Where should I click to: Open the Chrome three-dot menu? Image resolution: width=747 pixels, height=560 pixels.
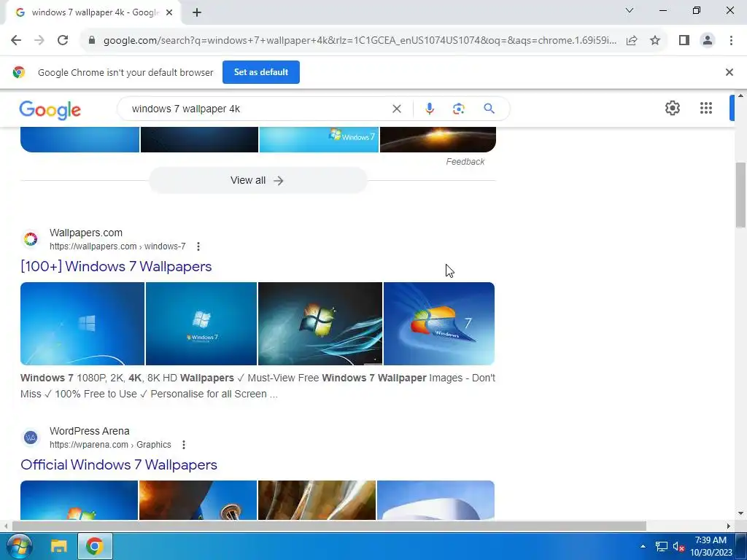731,41
